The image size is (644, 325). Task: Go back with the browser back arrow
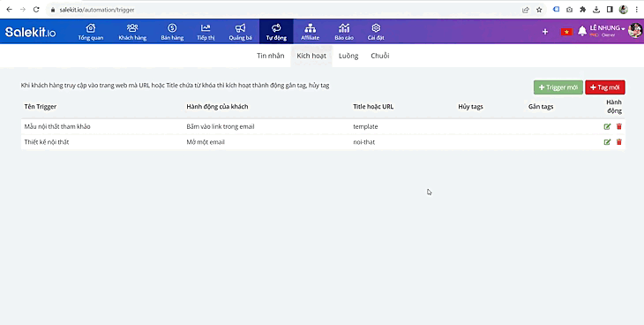coord(9,10)
